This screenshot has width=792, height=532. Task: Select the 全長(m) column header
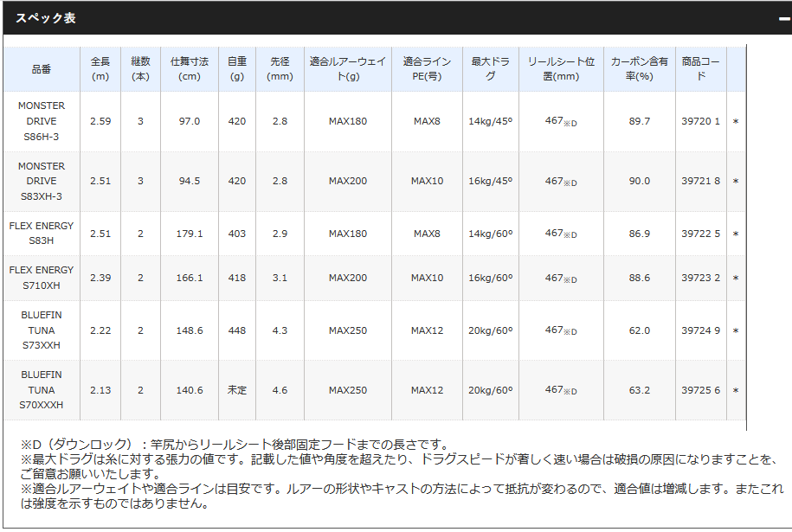[x=100, y=69]
